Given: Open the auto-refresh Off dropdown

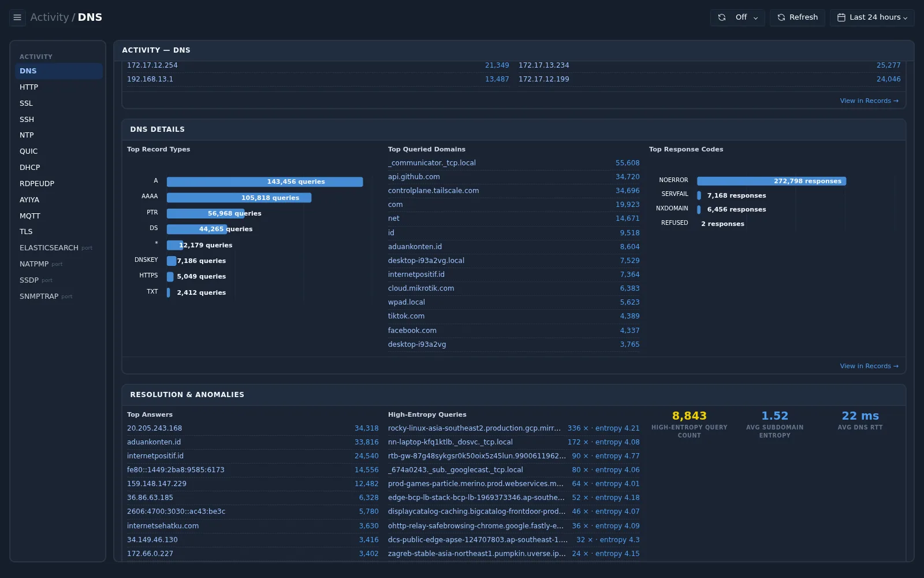Looking at the screenshot, I should coord(737,17).
